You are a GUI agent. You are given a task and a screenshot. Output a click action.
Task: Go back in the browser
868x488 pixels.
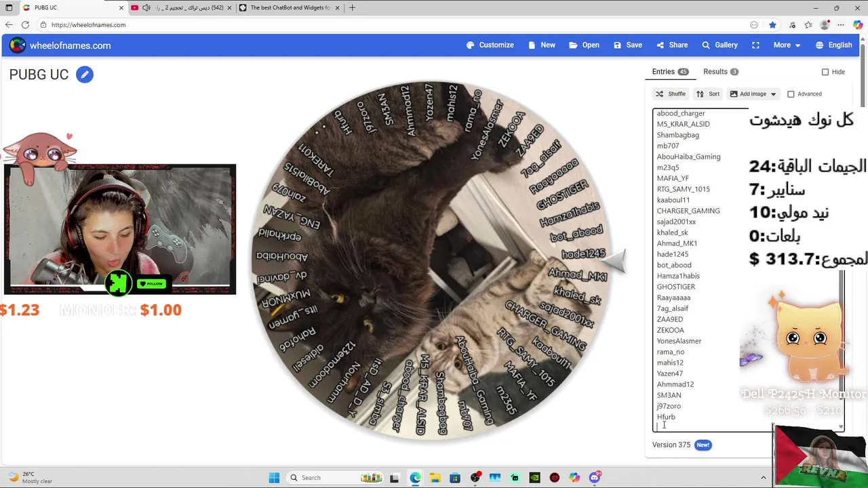pyautogui.click(x=9, y=25)
